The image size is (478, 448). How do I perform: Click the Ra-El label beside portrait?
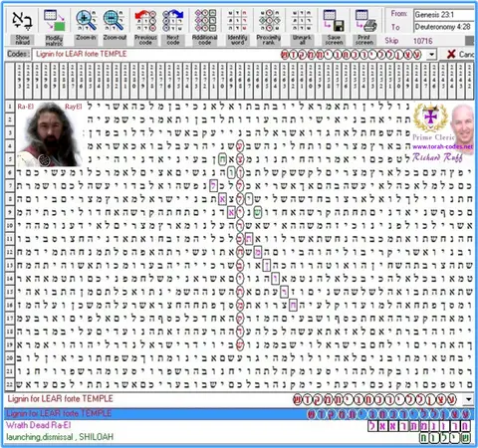(26, 107)
